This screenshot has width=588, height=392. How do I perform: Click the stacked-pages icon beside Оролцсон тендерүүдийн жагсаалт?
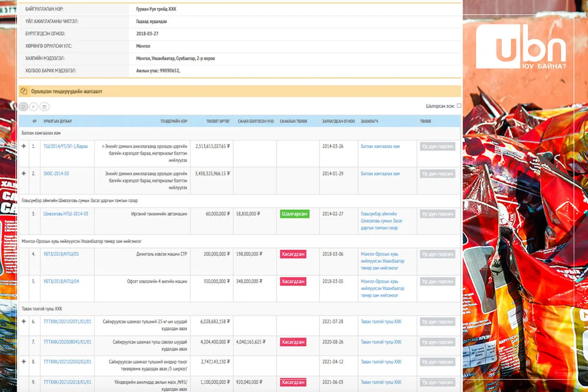coord(24,91)
